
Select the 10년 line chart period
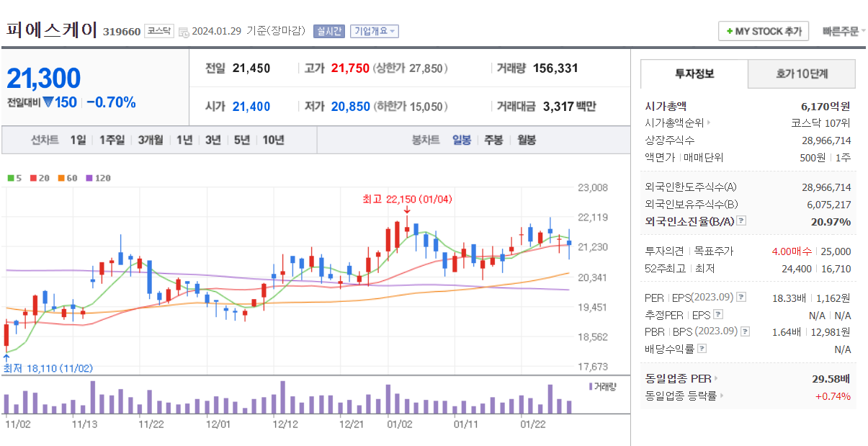point(273,140)
